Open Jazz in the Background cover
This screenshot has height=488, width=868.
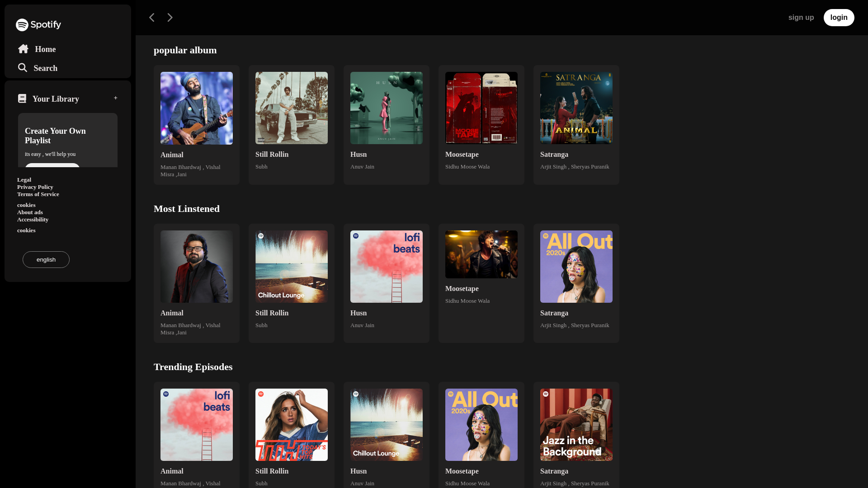click(x=576, y=425)
